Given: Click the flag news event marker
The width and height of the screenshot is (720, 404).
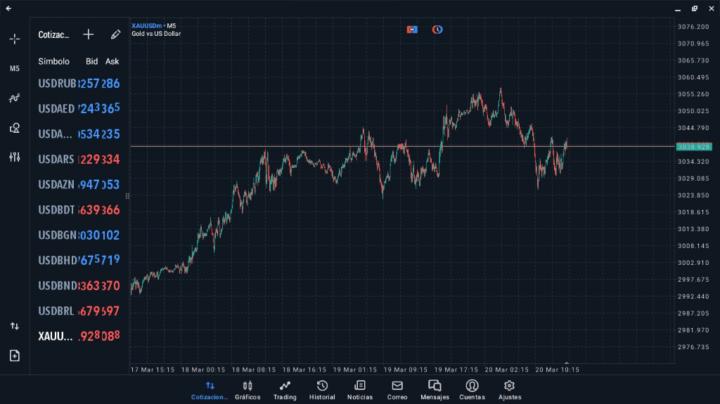Looking at the screenshot, I should (411, 30).
